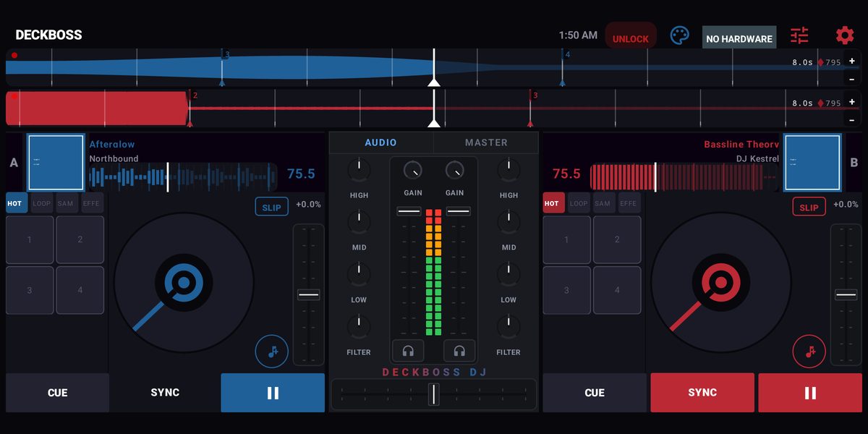Hit CUE on deck B
This screenshot has width=868, height=434.
595,393
